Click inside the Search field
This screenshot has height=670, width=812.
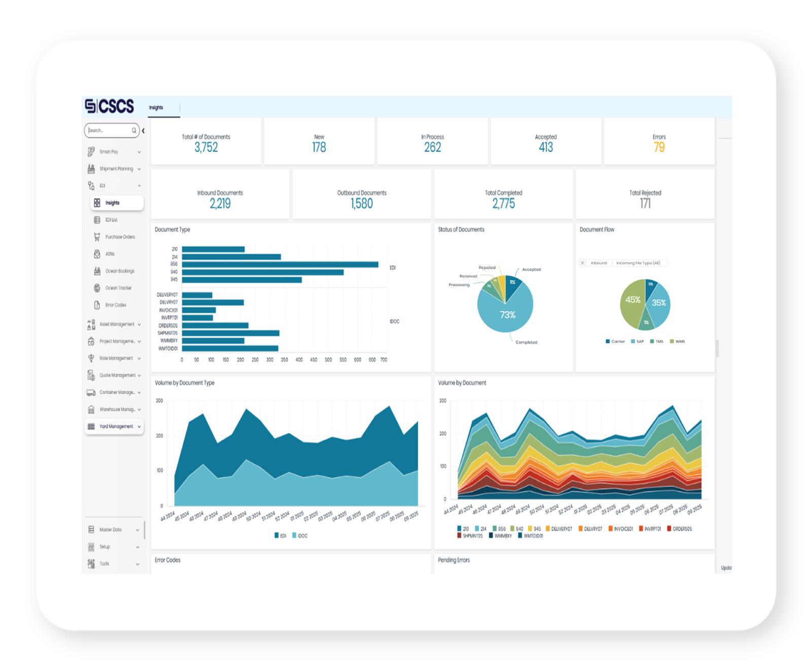pos(107,130)
